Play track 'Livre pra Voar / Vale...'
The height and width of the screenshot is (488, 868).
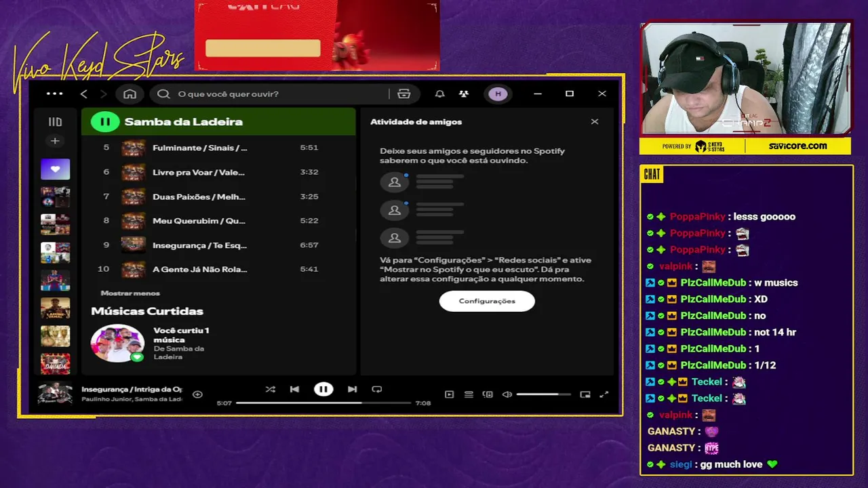pos(219,172)
